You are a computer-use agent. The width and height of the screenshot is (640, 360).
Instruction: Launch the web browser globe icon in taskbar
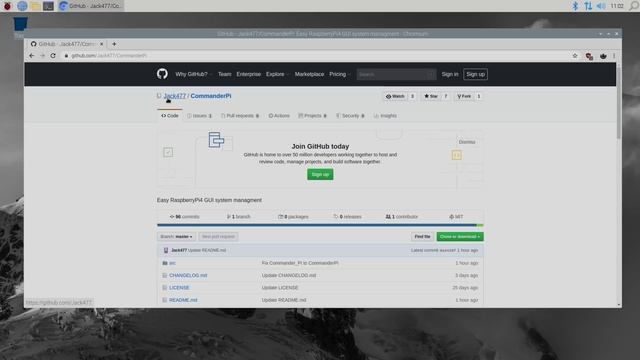[x=22, y=6]
